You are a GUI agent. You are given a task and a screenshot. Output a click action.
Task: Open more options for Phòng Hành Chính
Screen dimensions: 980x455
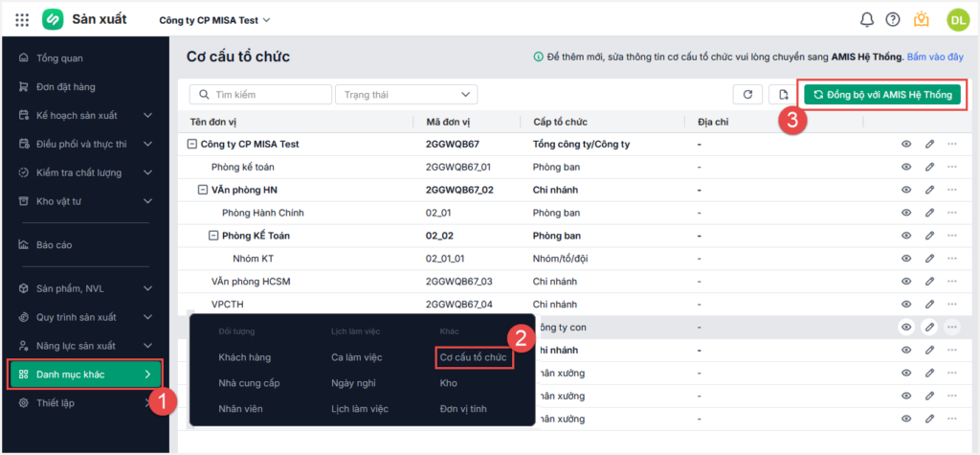pos(952,213)
